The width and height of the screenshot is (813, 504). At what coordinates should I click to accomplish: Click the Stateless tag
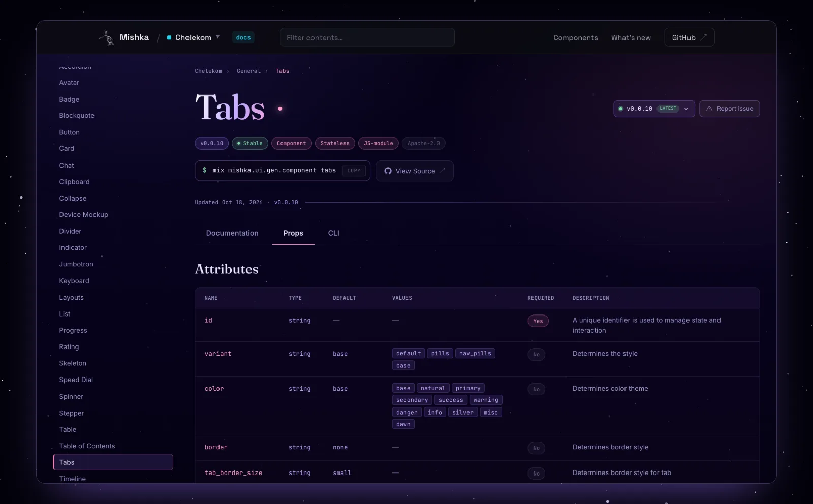click(x=335, y=143)
